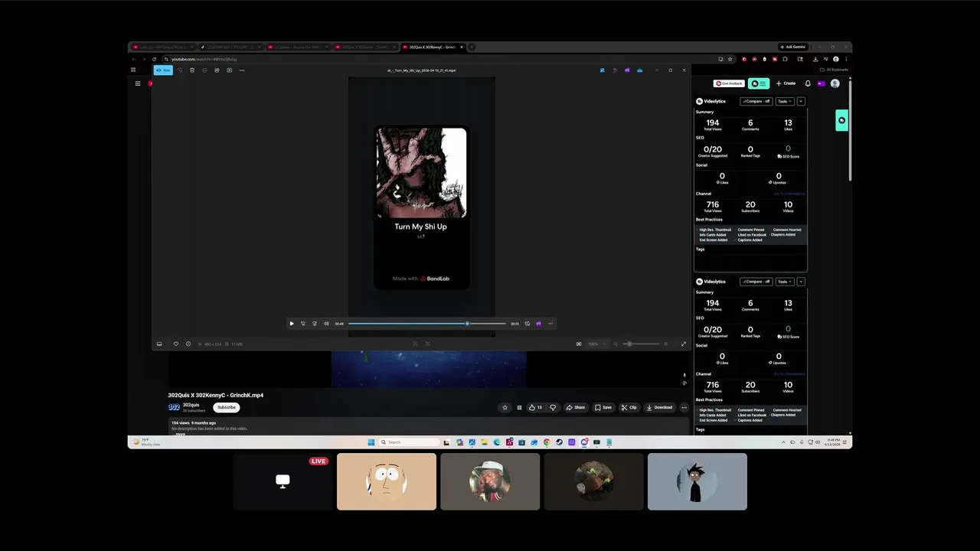980x551 pixels.
Task: Click the skip backward button
Action: click(303, 324)
